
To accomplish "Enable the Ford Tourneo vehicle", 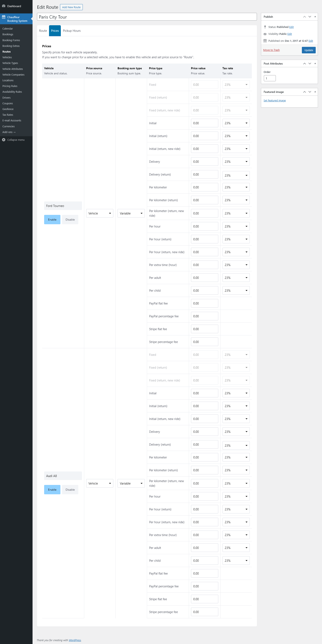I will (52, 220).
